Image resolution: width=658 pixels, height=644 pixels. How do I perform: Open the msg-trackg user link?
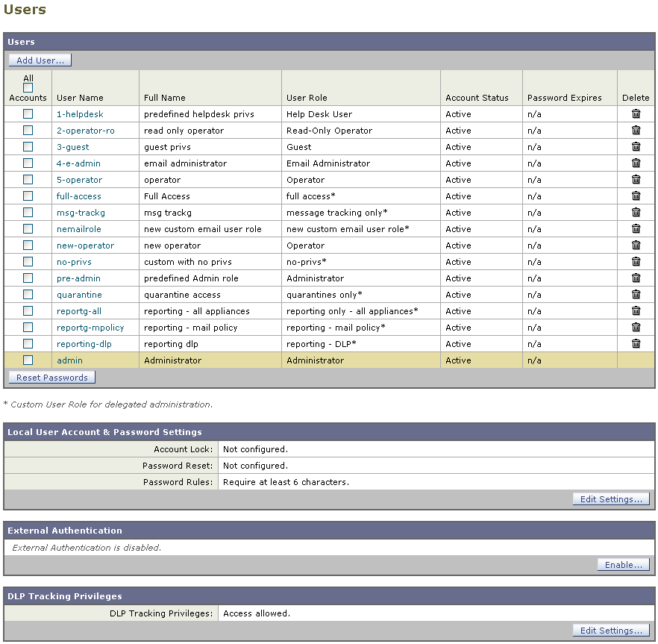tap(81, 213)
